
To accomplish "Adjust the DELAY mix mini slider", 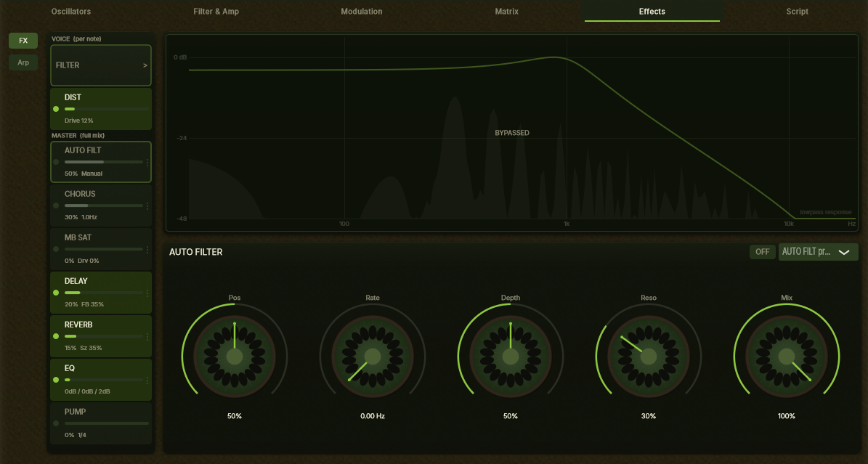I will click(x=104, y=293).
